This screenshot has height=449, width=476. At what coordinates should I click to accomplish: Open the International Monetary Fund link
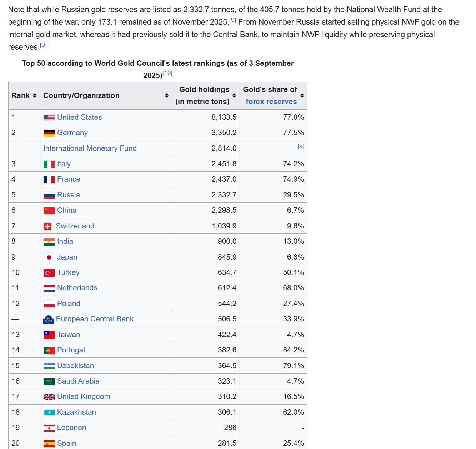[x=90, y=148]
